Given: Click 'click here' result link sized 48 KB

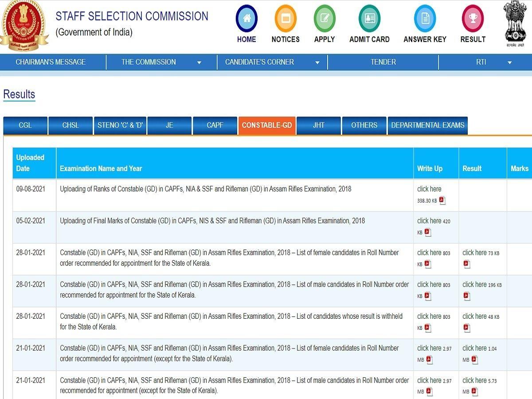Looking at the screenshot, I should click(474, 317).
